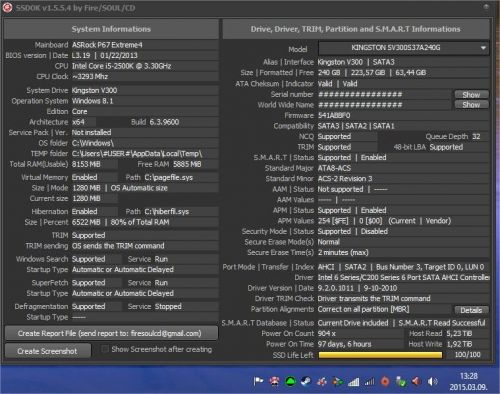Open Action Center flag icon in tray

click(258, 381)
